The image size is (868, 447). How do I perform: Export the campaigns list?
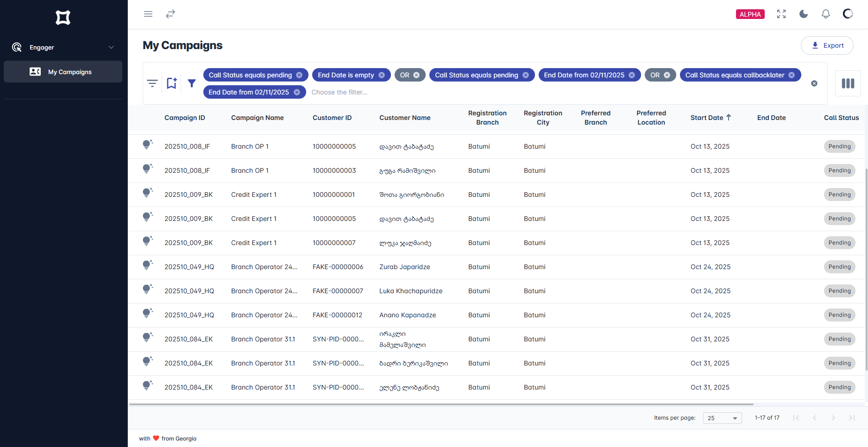click(x=827, y=45)
